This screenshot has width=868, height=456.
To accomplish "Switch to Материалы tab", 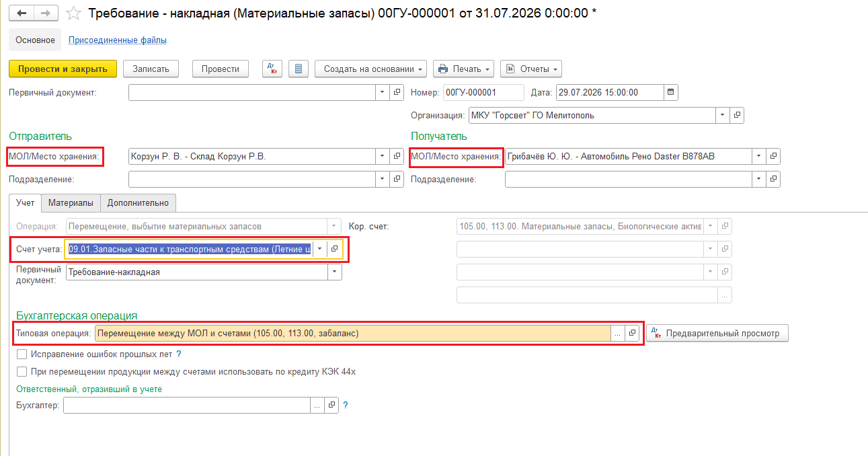I will [71, 202].
